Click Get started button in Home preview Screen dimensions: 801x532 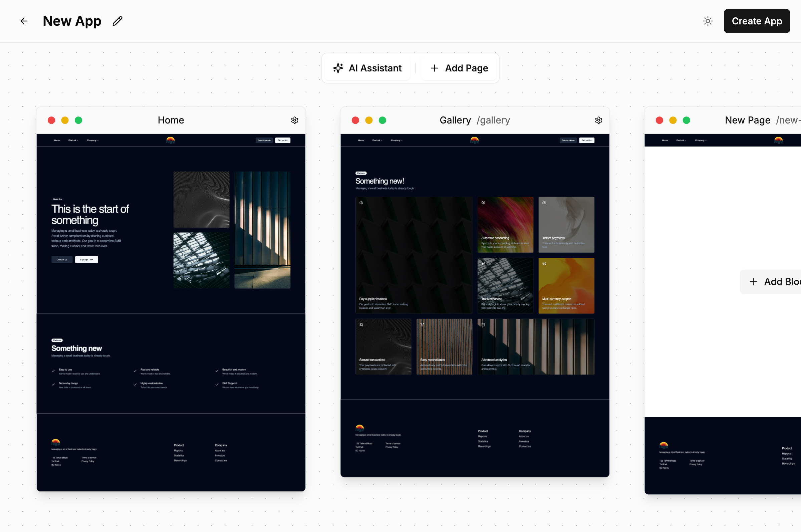coord(283,141)
